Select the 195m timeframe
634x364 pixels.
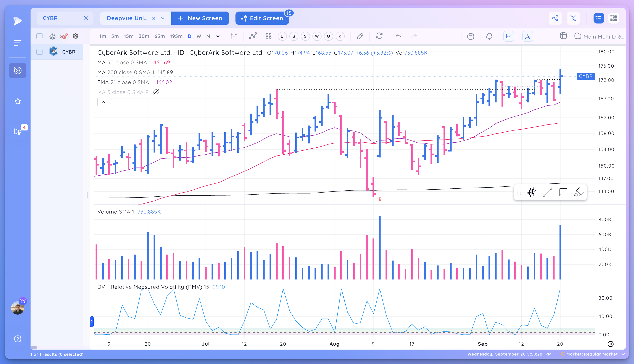pos(176,36)
